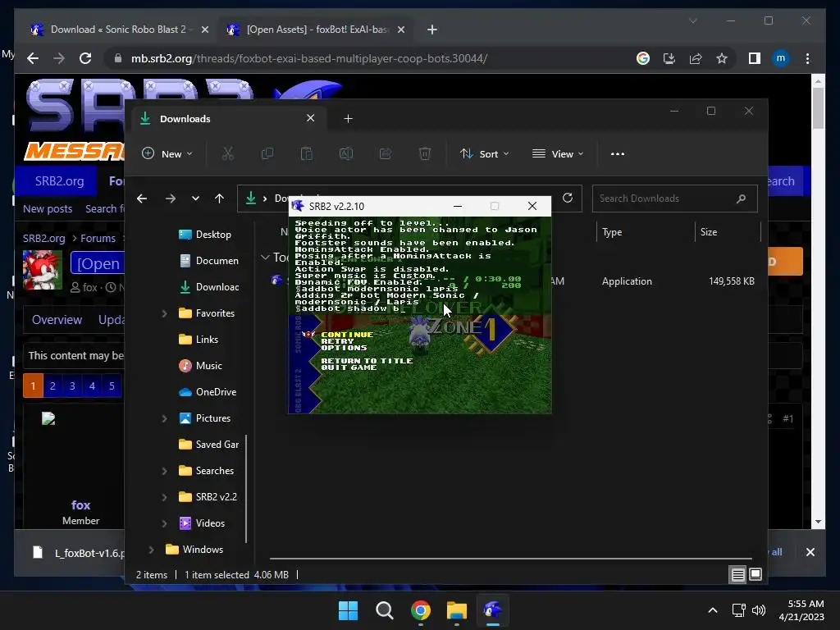
Task: Close the Downloads Explorer tab
Action: 310,118
